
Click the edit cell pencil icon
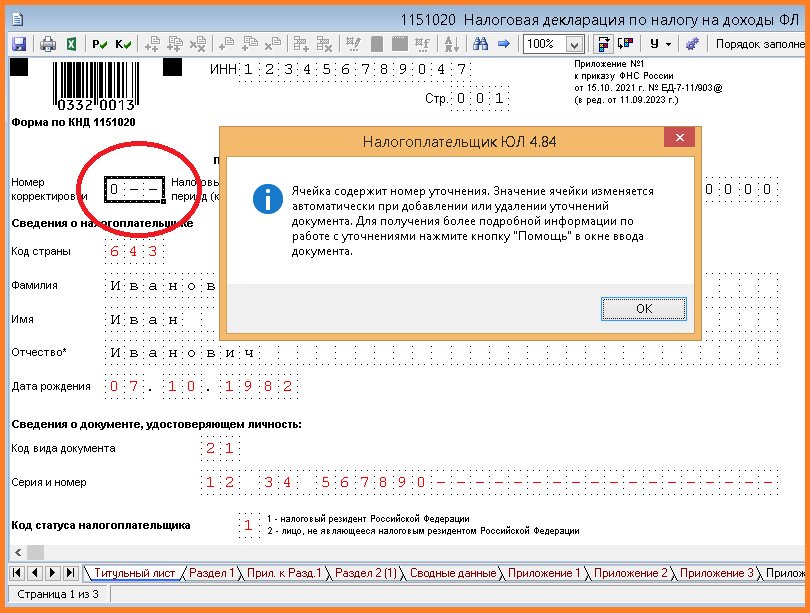click(353, 44)
